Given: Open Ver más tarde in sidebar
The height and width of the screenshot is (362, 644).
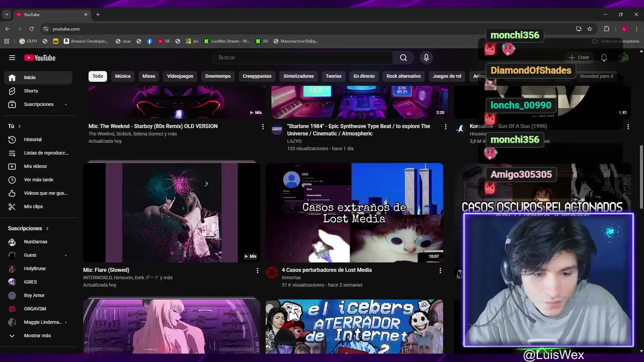Looking at the screenshot, I should click(38, 179).
